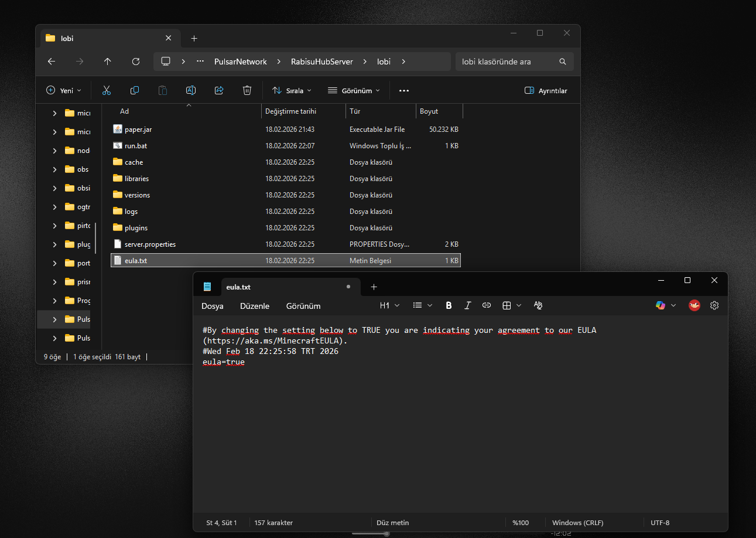The height and width of the screenshot is (538, 756).
Task: Sort by Değiştirme tarihi column header
Action: click(303, 111)
